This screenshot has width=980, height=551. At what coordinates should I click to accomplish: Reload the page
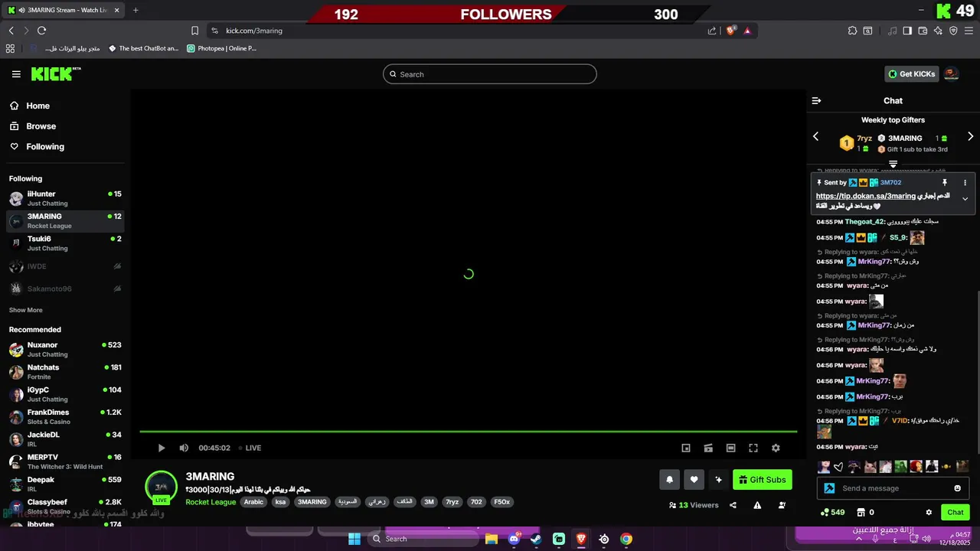41,31
